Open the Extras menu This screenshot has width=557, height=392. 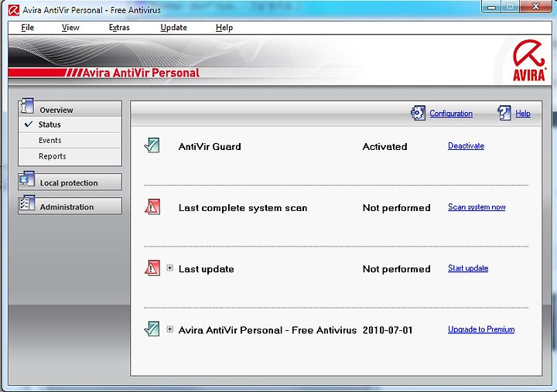pos(119,27)
